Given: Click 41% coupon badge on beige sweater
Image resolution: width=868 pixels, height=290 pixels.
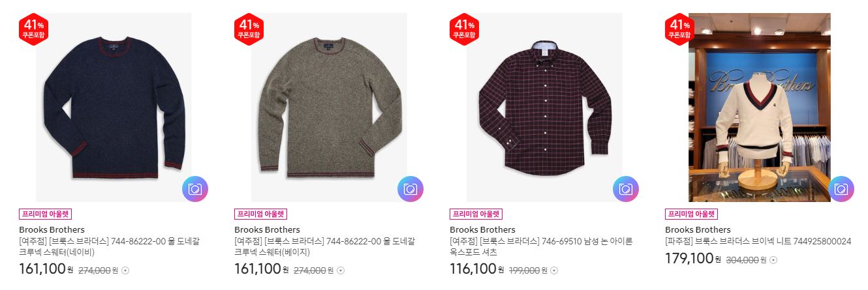Looking at the screenshot, I should (x=249, y=29).
